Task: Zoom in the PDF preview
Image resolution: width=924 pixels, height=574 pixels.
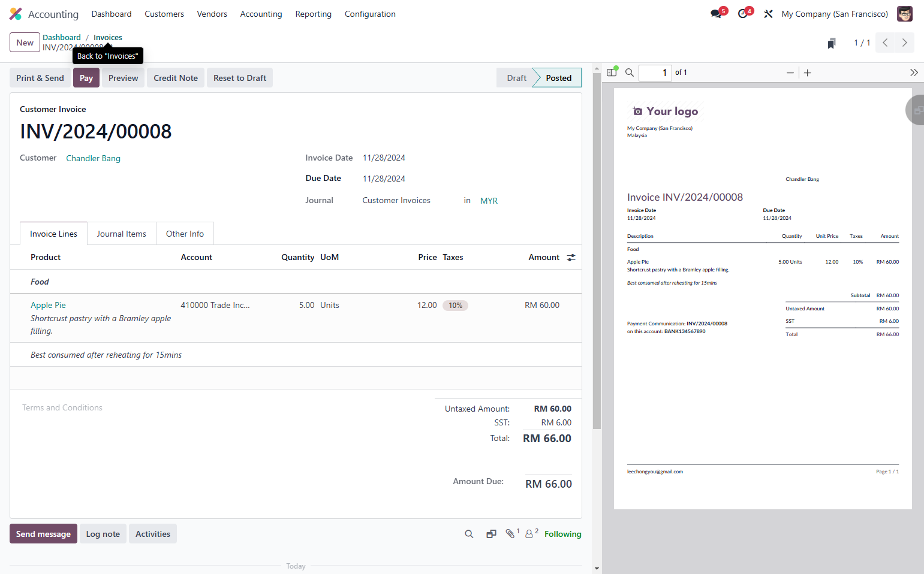Action: pos(808,72)
